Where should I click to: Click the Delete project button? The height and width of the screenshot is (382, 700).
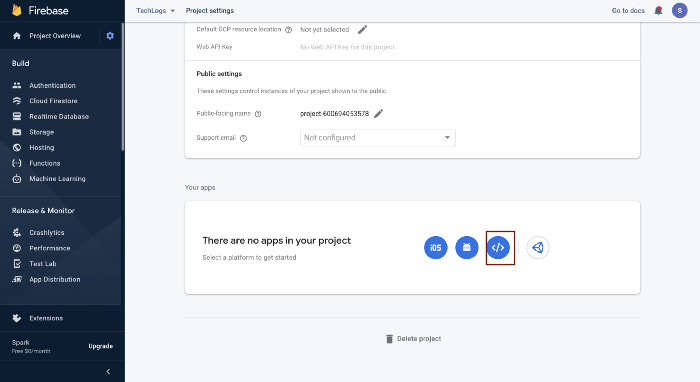(x=413, y=339)
